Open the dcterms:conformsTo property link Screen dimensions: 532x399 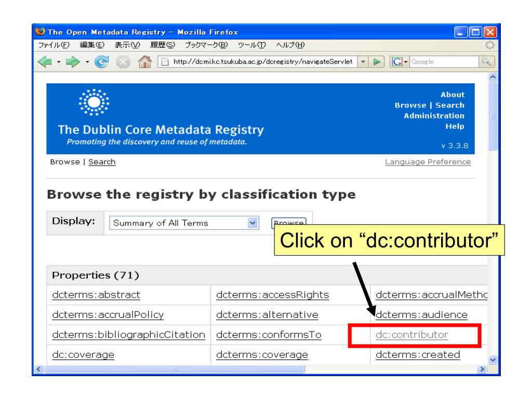pyautogui.click(x=269, y=335)
